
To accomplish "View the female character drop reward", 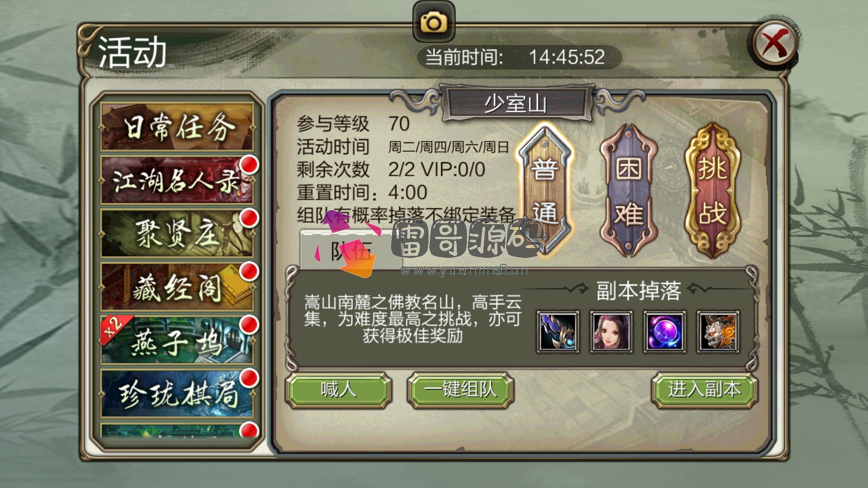I will point(611,332).
